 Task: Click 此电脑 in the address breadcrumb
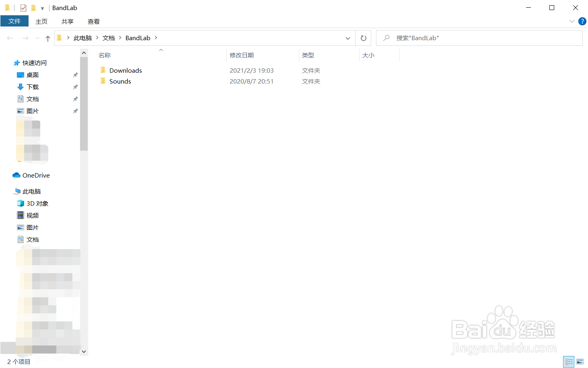(x=83, y=38)
